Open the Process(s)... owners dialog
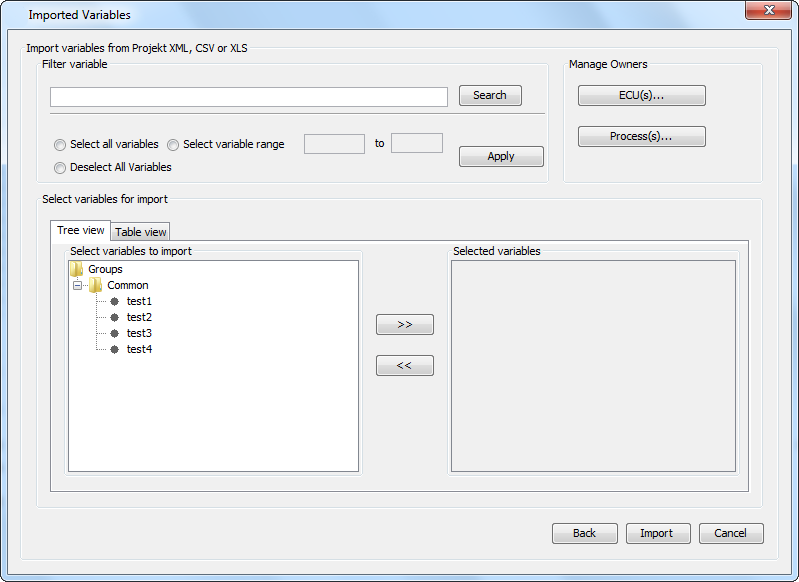The image size is (799, 582). (642, 137)
